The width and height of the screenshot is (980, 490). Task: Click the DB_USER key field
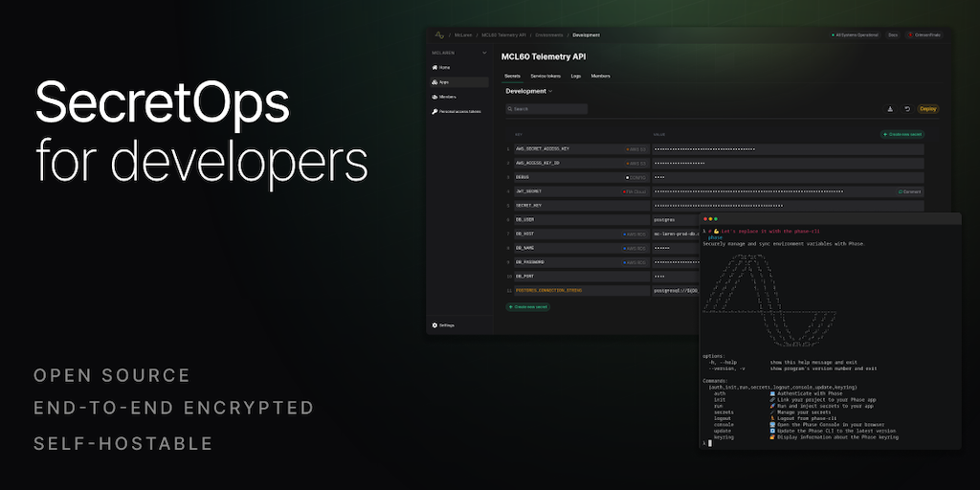click(582, 220)
